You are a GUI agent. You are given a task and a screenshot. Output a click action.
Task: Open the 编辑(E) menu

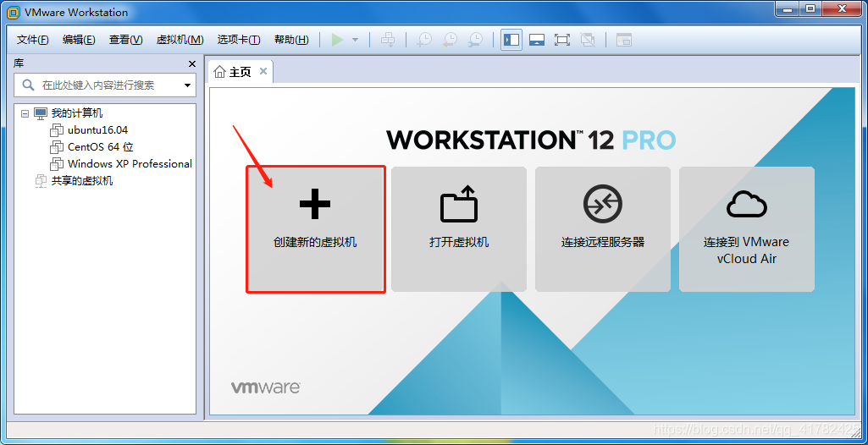coord(79,40)
